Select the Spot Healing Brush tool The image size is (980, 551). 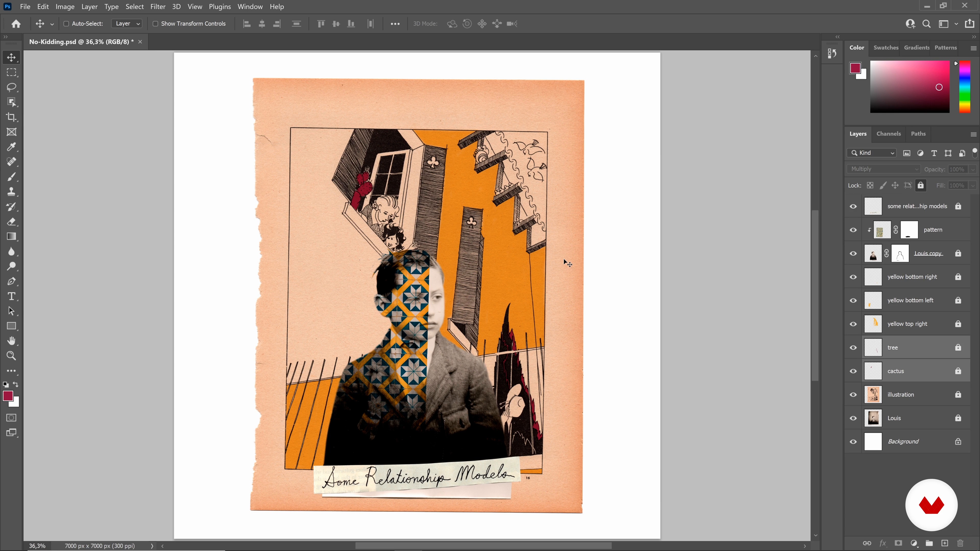click(x=11, y=162)
